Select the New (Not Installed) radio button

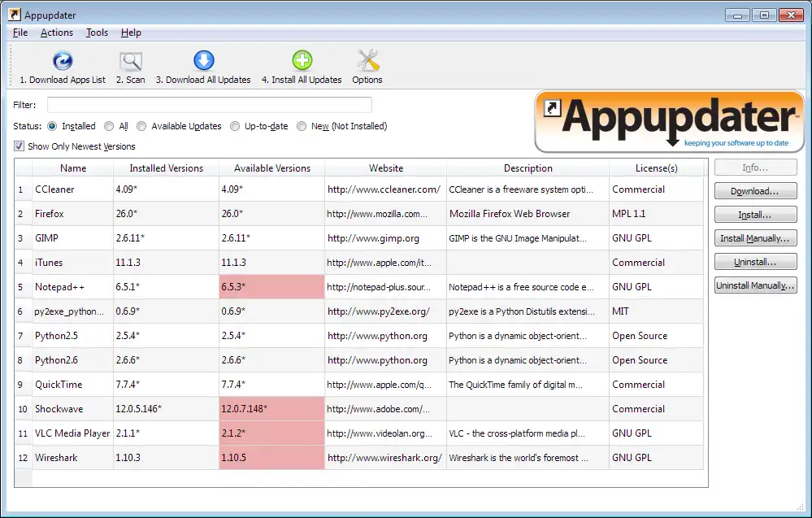[x=302, y=126]
